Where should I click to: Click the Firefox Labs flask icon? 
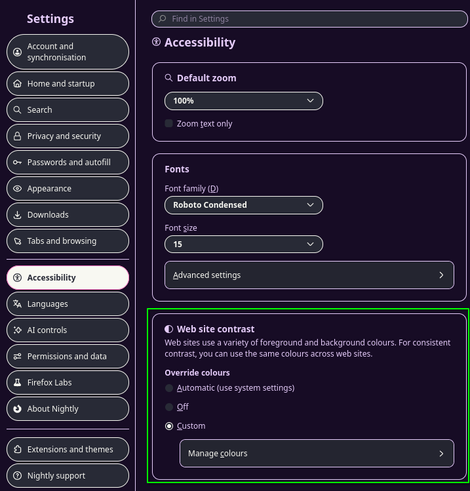17,382
